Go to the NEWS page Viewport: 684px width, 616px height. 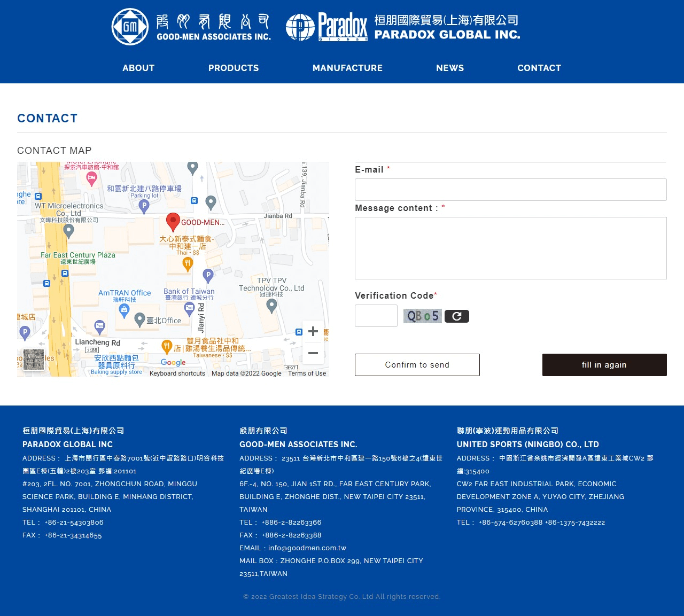point(450,68)
